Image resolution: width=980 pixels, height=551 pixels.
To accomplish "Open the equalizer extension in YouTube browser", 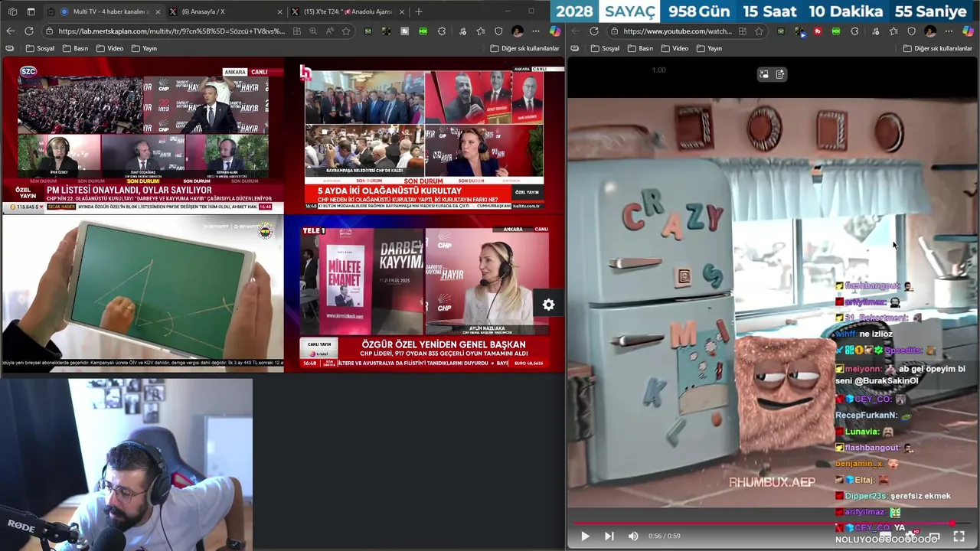I will coord(780,31).
